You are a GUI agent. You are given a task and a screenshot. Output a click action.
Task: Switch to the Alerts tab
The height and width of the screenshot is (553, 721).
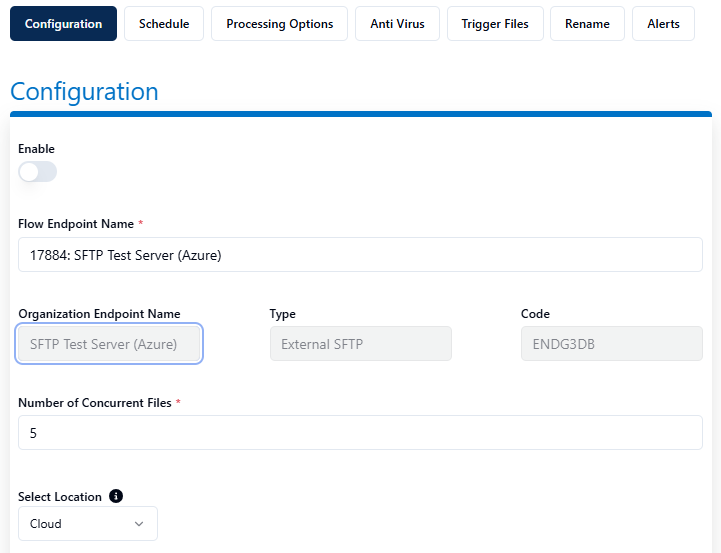click(663, 24)
